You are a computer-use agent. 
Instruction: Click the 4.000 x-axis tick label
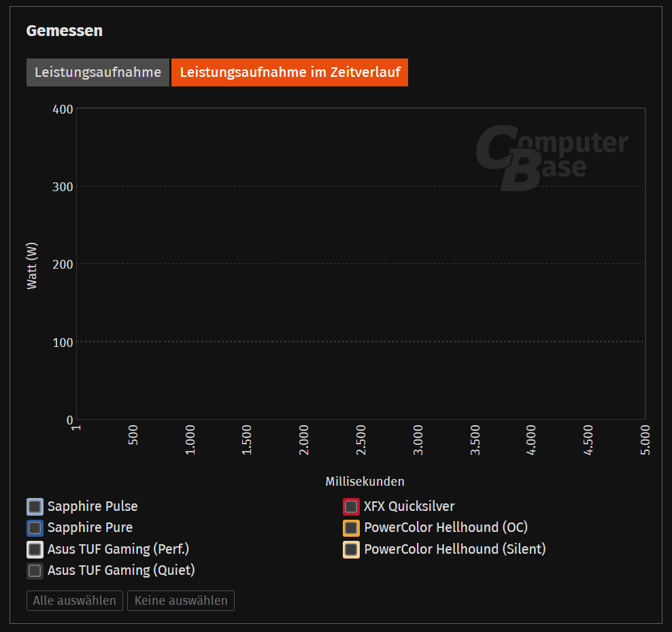tap(531, 440)
